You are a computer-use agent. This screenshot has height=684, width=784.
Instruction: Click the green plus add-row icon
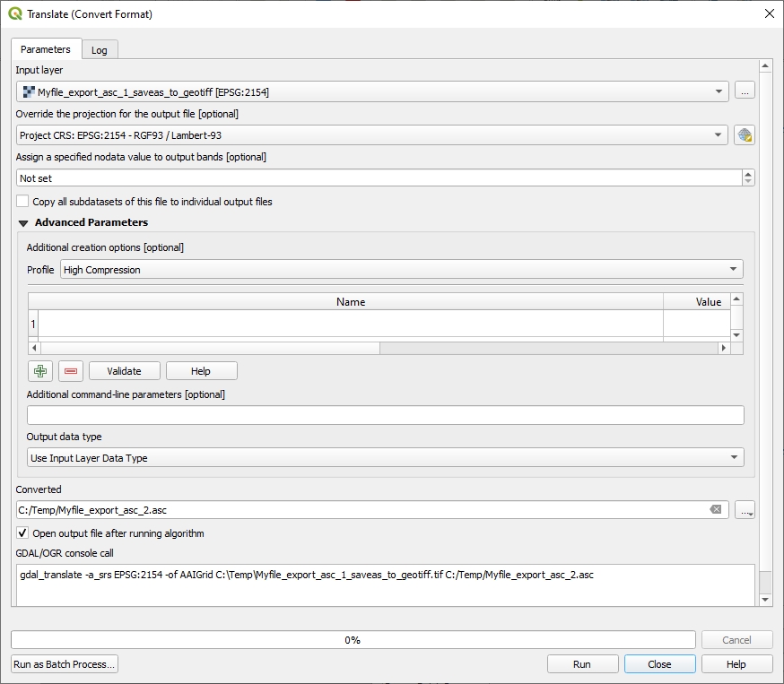pyautogui.click(x=40, y=371)
